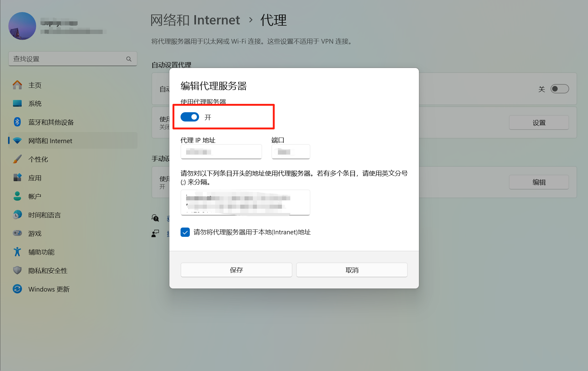Click the 自动设置代理 section heading
Image resolution: width=588 pixels, height=371 pixels.
point(171,65)
